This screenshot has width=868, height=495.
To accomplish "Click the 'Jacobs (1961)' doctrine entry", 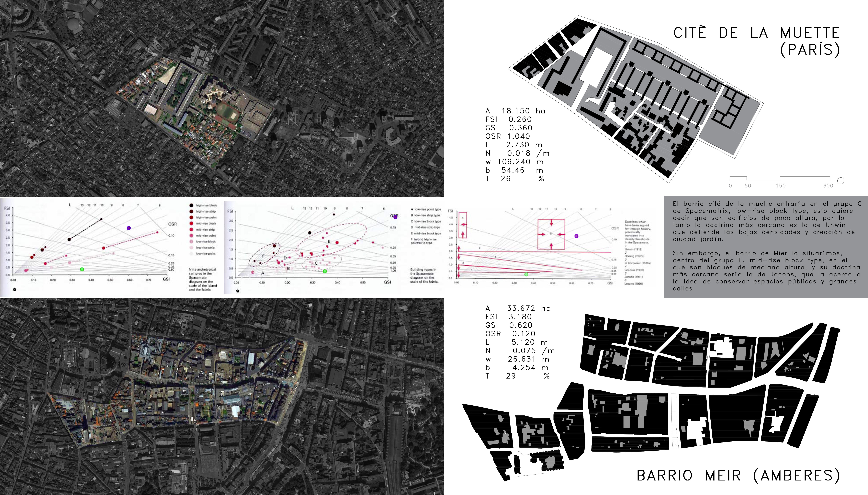I will [x=634, y=277].
